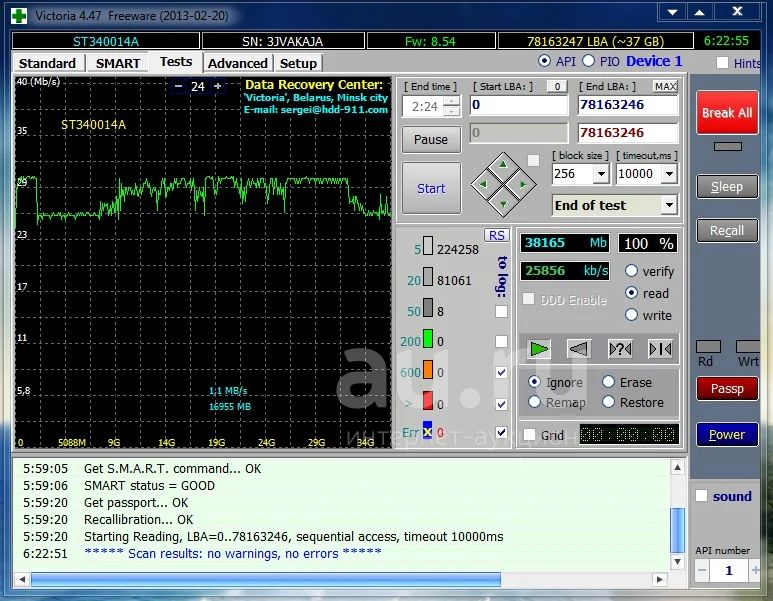Select the random seek '?' scan icon
This screenshot has height=601, width=773.
click(x=619, y=348)
